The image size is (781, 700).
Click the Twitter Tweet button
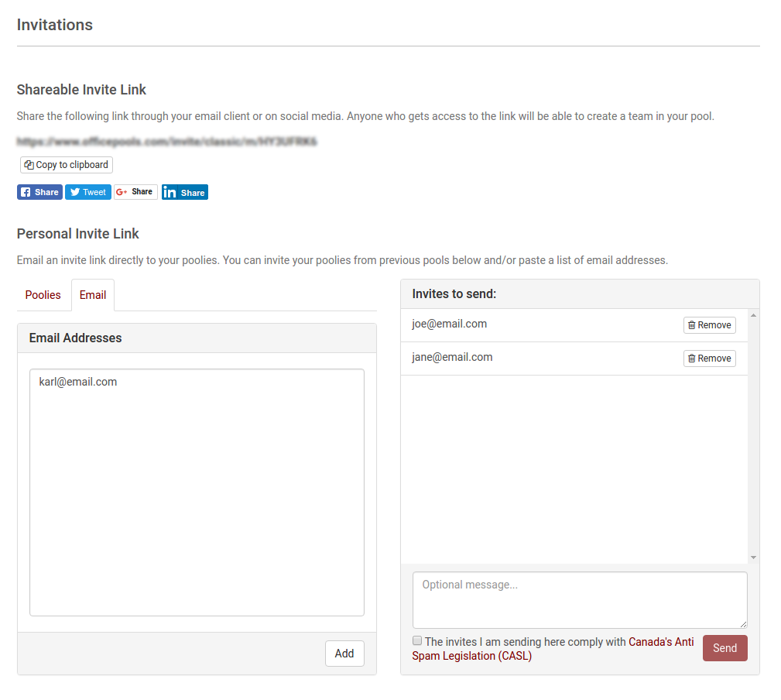(x=87, y=192)
